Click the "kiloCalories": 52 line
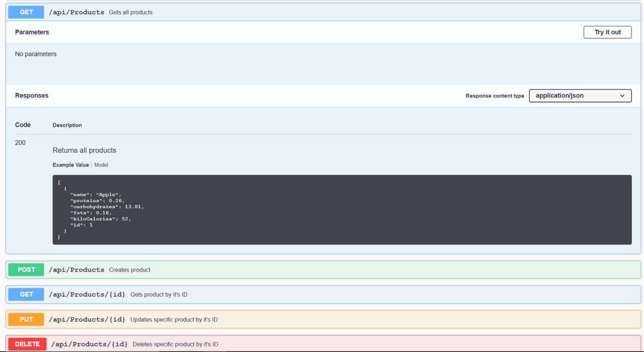 tap(101, 219)
